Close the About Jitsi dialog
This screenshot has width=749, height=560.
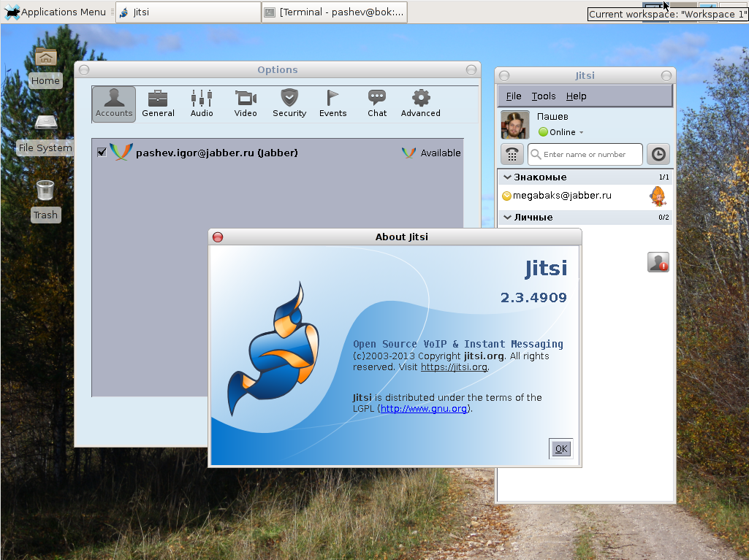(x=218, y=237)
